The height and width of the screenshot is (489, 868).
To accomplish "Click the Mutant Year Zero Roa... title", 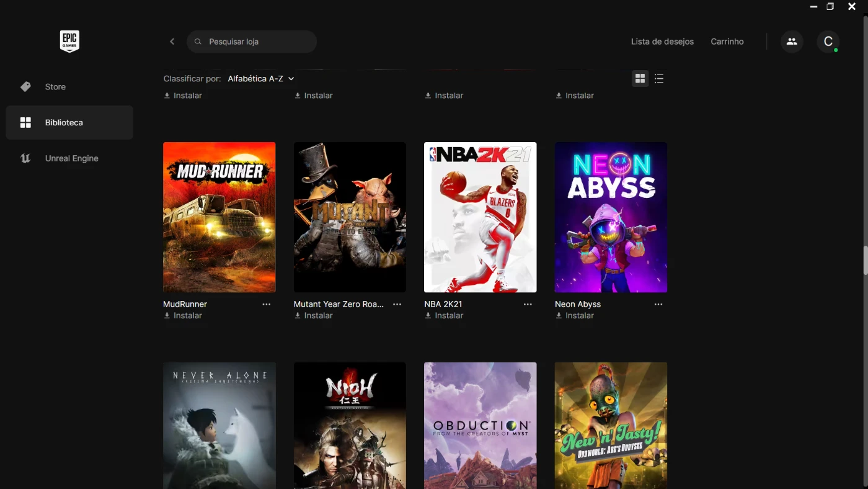I will 339,304.
